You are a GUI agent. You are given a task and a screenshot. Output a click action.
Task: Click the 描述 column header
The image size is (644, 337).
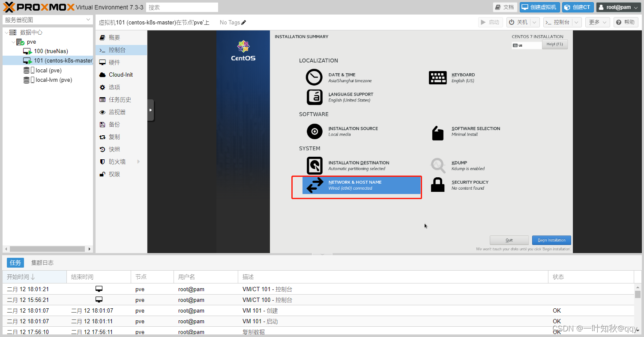(393, 277)
